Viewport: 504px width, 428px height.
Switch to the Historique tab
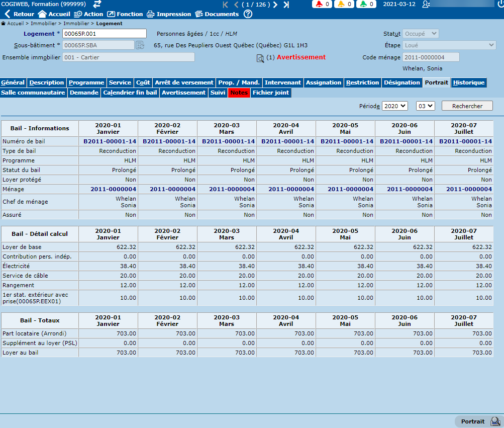(468, 82)
